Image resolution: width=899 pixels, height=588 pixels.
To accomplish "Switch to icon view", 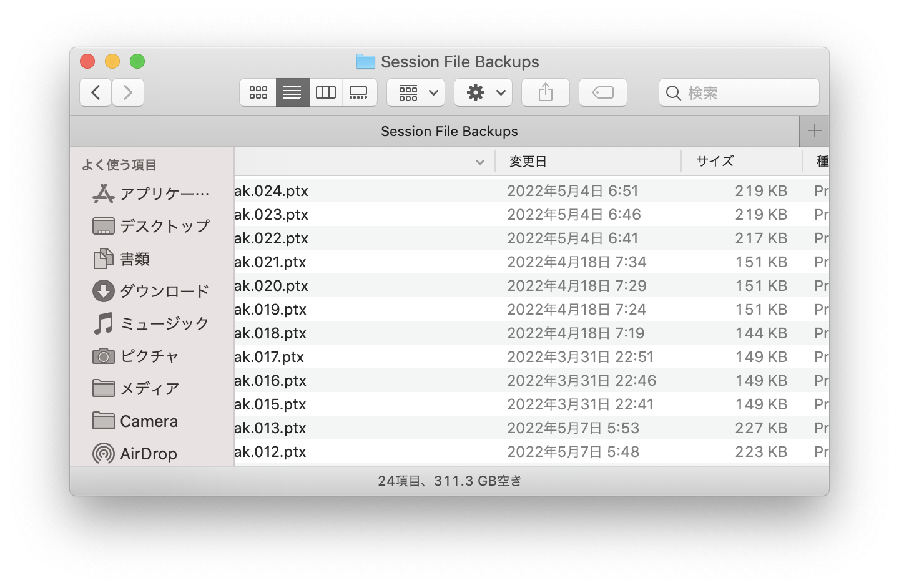I will click(x=258, y=92).
